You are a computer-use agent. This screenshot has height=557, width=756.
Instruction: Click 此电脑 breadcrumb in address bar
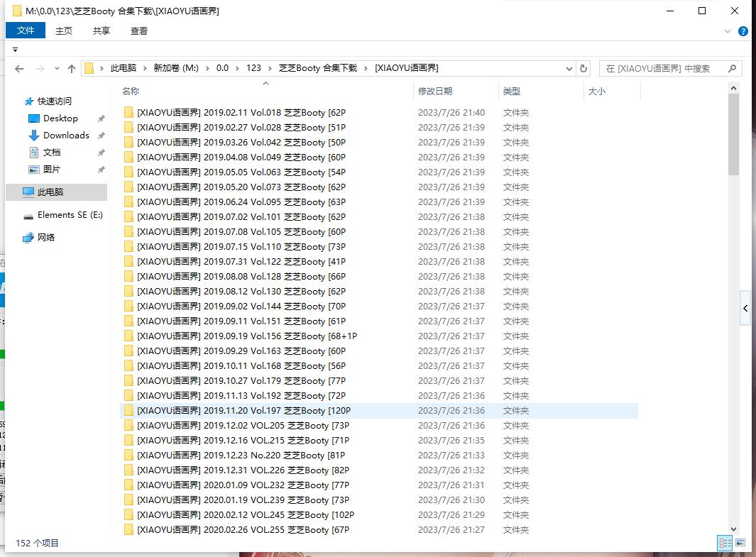124,68
